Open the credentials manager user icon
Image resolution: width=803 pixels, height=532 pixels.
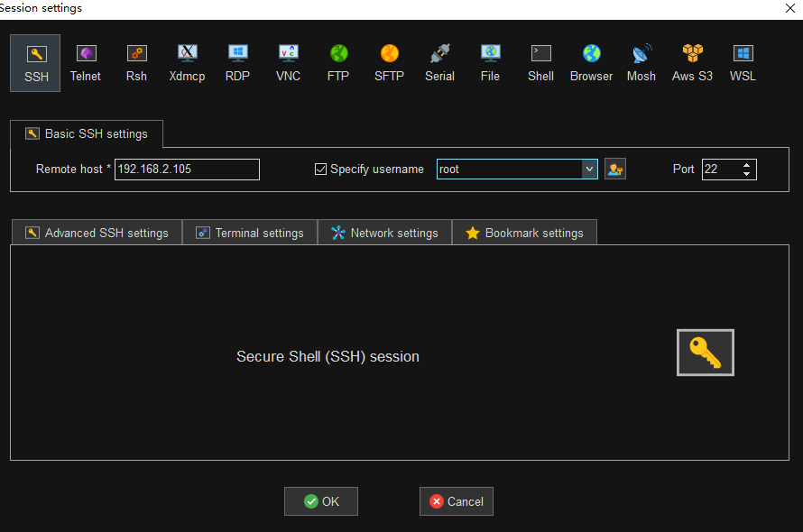click(x=615, y=169)
